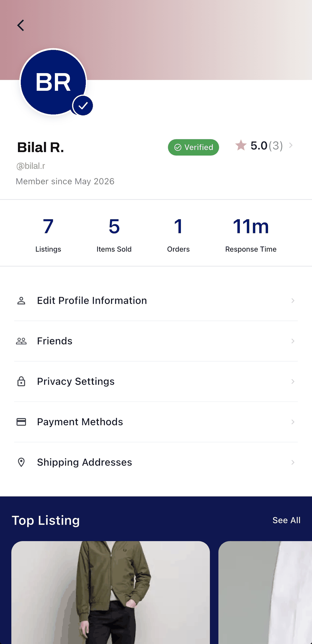Viewport: 312px width, 644px height.
Task: Open the Friends row chevron
Action: click(293, 341)
